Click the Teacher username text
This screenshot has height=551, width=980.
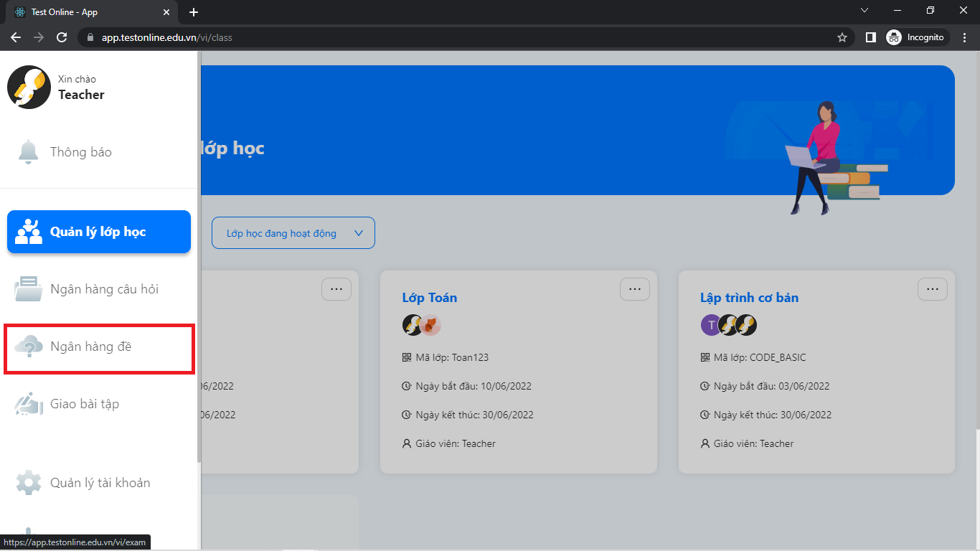[81, 95]
